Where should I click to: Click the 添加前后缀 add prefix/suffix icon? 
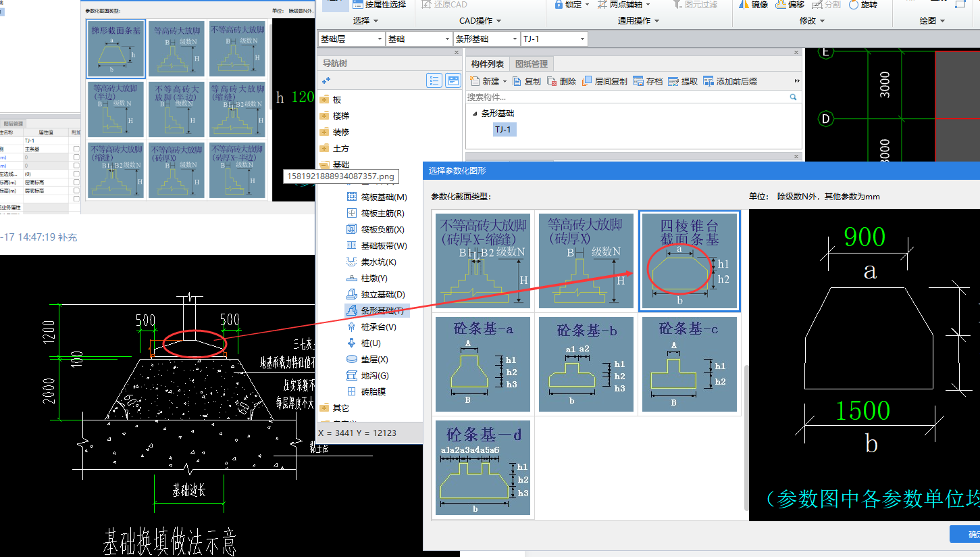pos(708,81)
